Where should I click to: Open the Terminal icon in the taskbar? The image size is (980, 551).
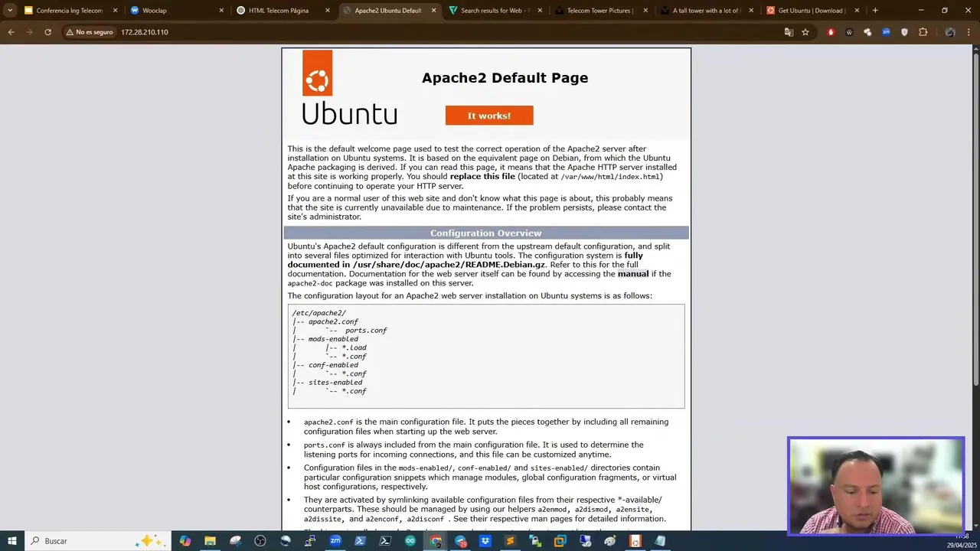pyautogui.click(x=385, y=541)
